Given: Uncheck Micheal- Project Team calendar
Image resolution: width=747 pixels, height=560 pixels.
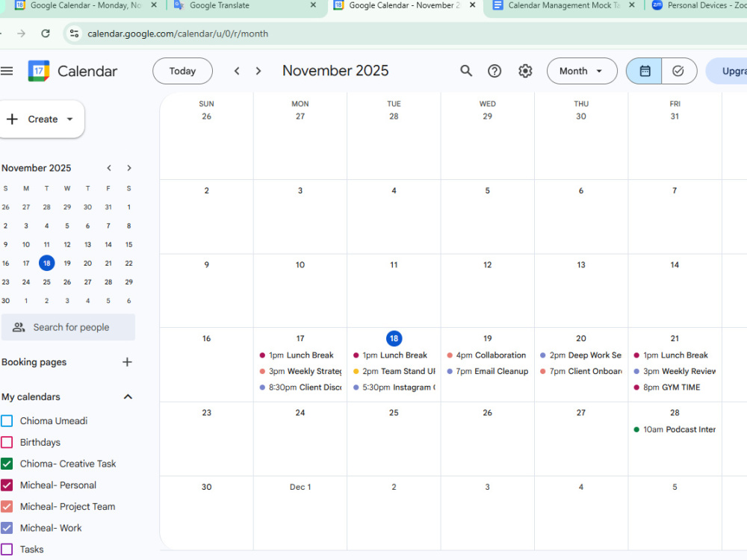Looking at the screenshot, I should pyautogui.click(x=7, y=507).
